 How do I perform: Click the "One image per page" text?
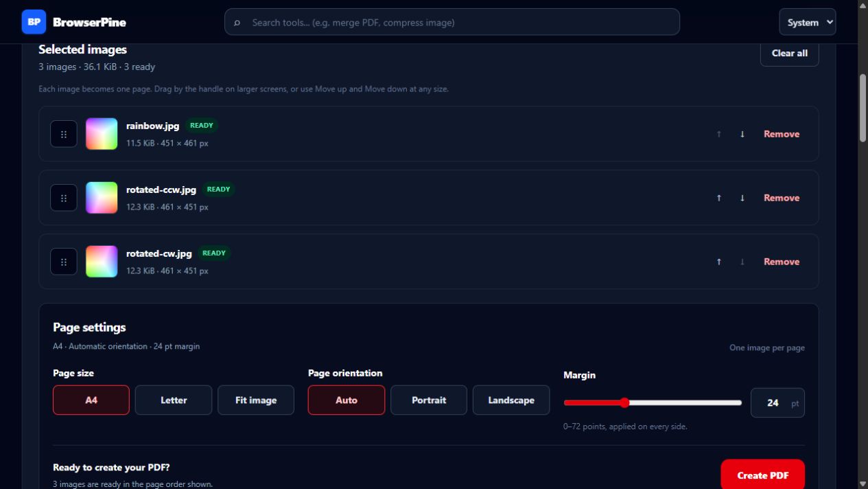click(x=767, y=348)
